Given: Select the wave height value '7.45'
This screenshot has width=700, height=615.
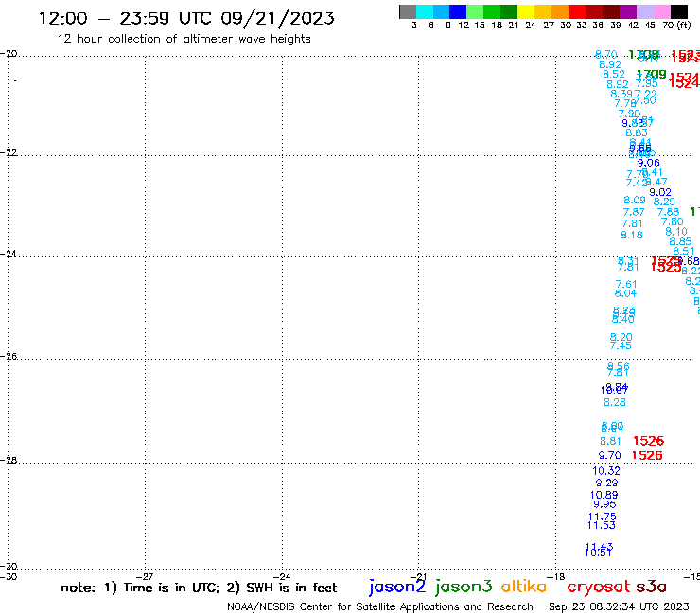Looking at the screenshot, I should pos(621,345).
